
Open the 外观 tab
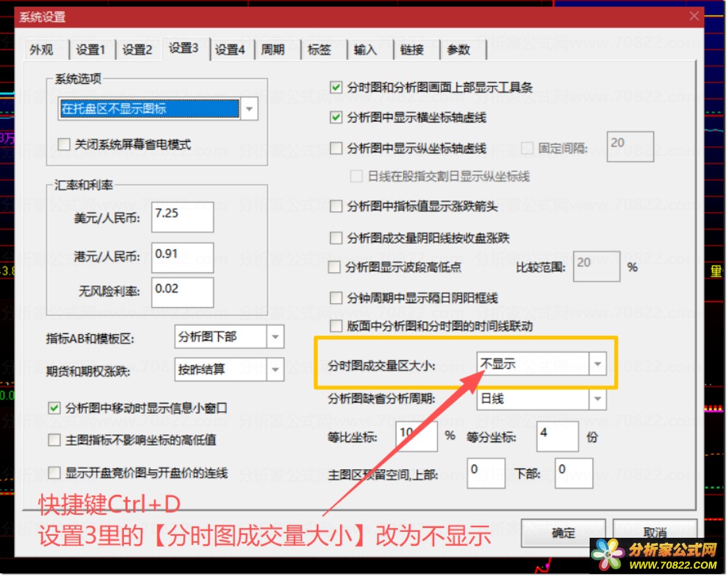coord(42,49)
